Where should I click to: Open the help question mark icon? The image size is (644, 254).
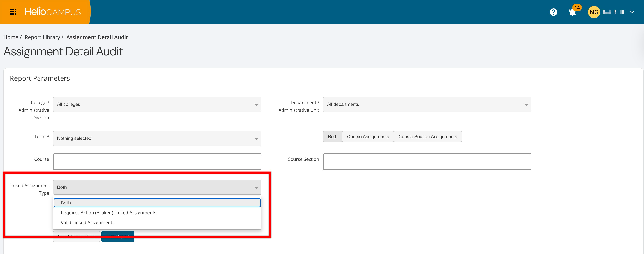point(553,12)
